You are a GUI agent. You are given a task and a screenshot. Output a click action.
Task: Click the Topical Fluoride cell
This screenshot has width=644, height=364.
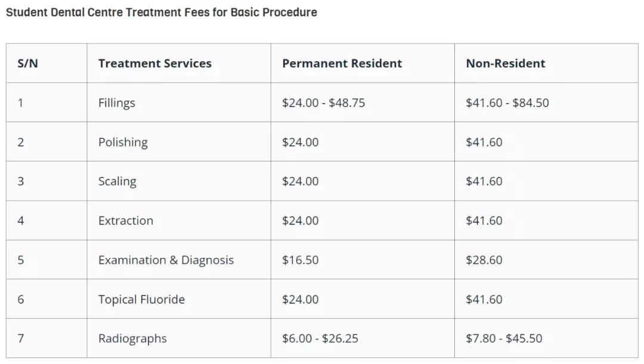pos(179,299)
